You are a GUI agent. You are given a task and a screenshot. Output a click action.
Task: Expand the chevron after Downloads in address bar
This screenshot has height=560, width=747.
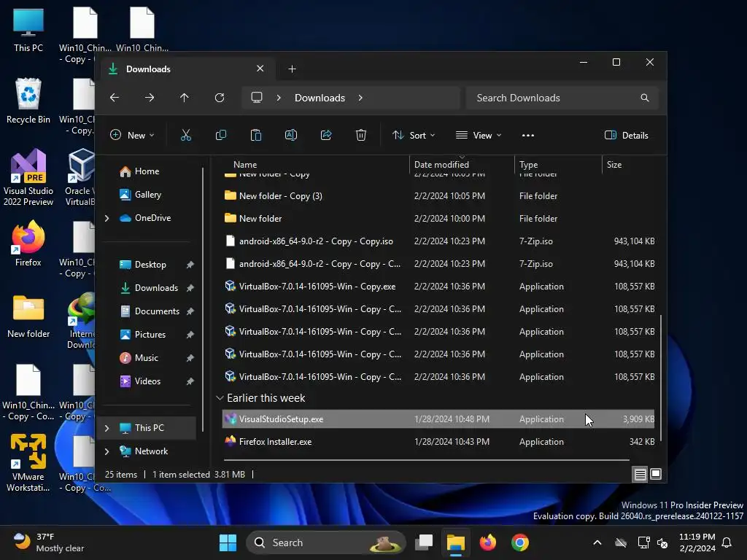click(360, 98)
